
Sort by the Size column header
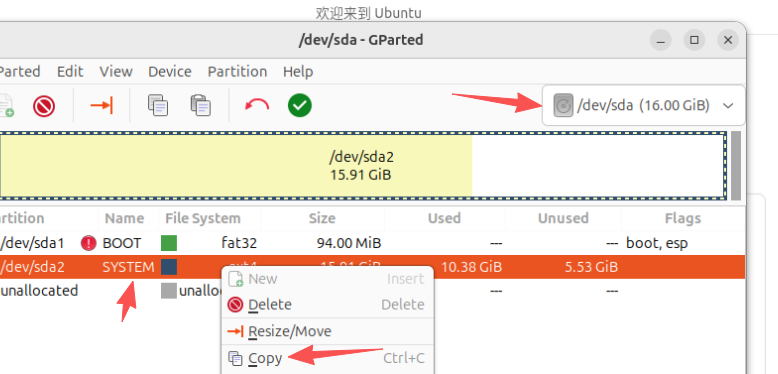(x=323, y=218)
